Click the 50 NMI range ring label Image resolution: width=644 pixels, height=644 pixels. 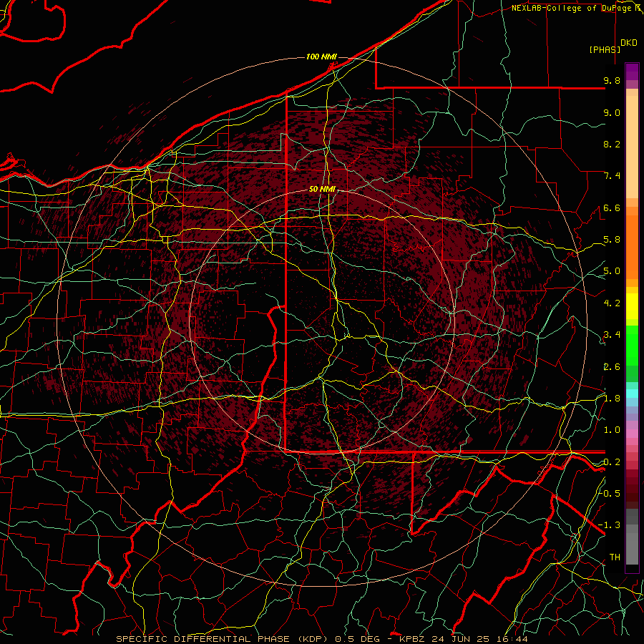[322, 190]
